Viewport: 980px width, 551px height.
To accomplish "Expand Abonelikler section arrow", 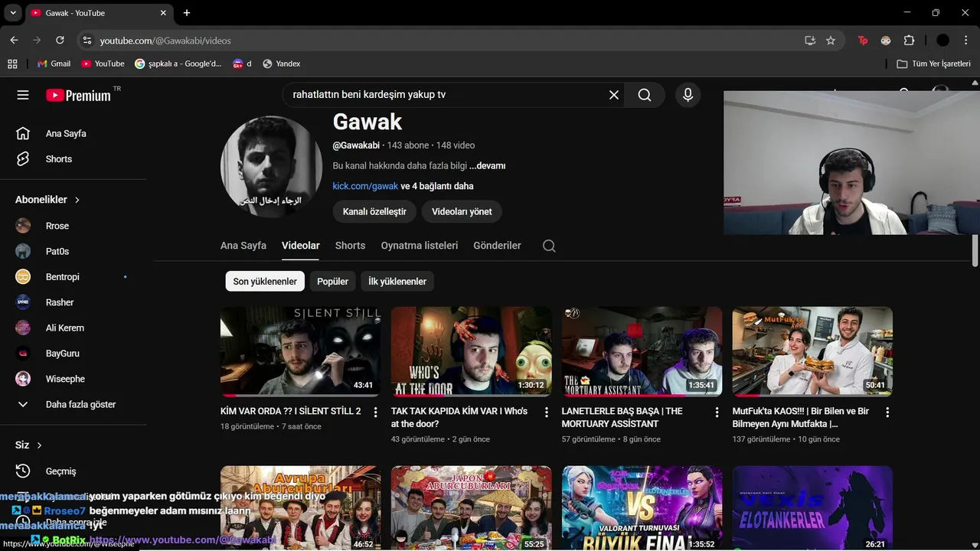I will [77, 200].
